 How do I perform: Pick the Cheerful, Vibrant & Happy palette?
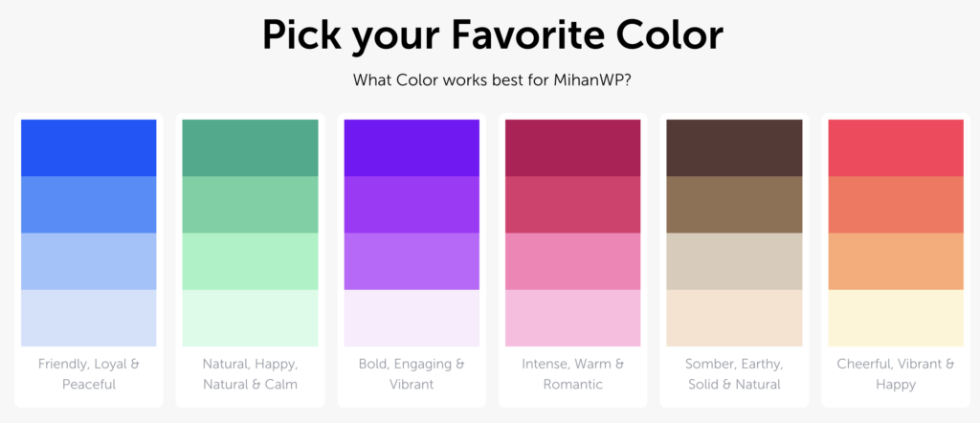[896, 260]
